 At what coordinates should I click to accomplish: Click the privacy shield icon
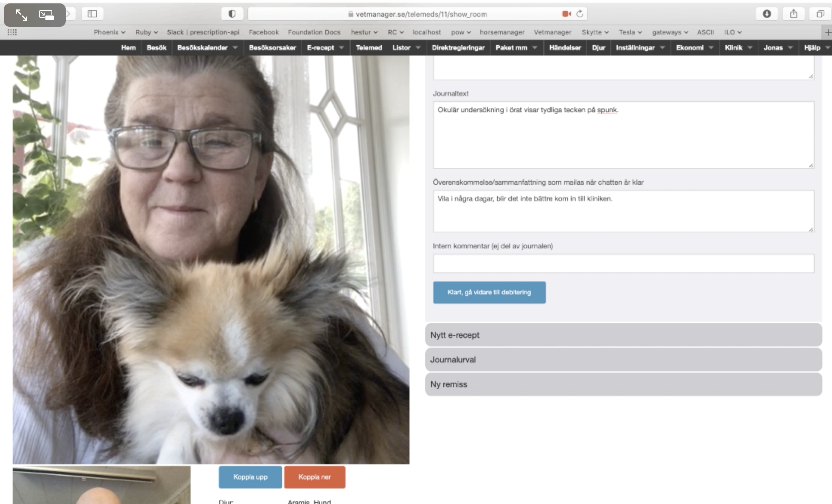(232, 14)
